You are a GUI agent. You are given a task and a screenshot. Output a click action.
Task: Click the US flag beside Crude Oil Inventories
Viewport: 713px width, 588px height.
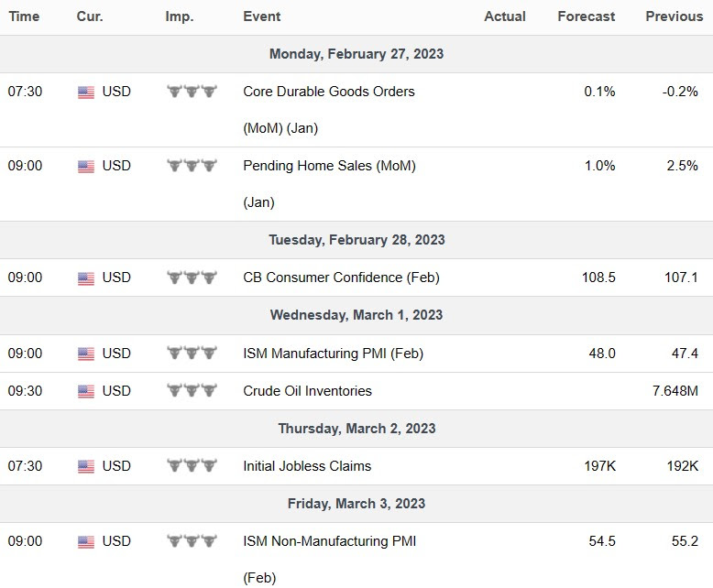tap(86, 391)
